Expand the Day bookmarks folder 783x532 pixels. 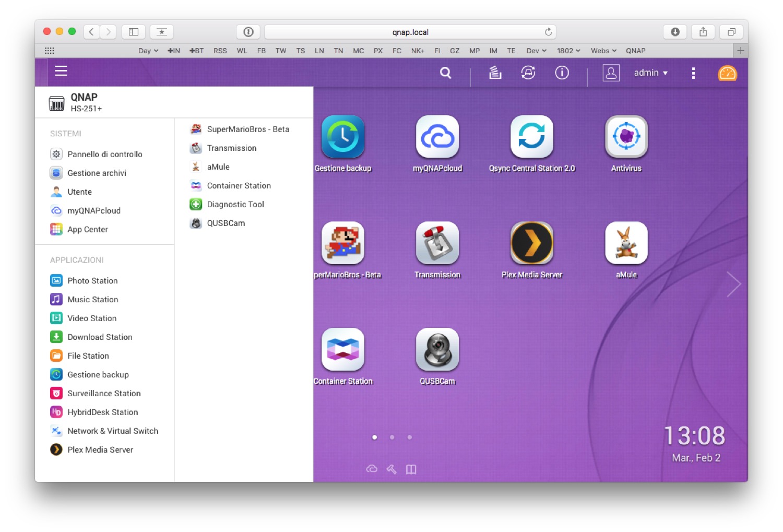[148, 51]
